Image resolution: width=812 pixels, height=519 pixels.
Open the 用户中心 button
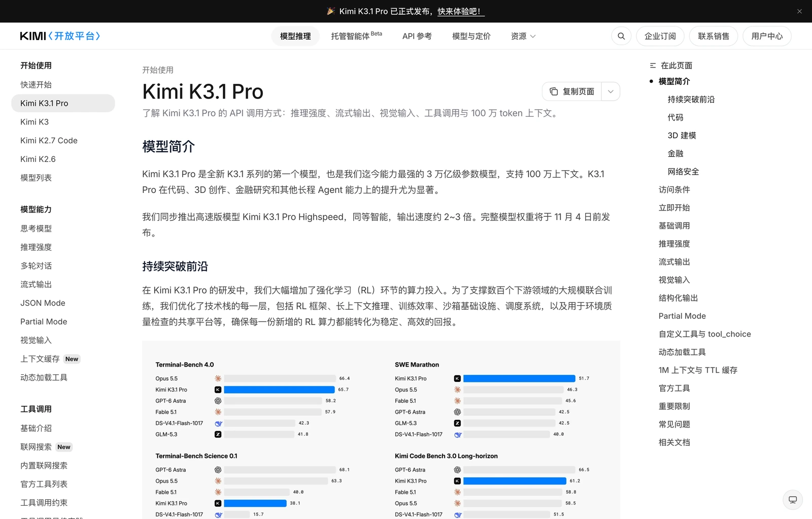coord(767,36)
